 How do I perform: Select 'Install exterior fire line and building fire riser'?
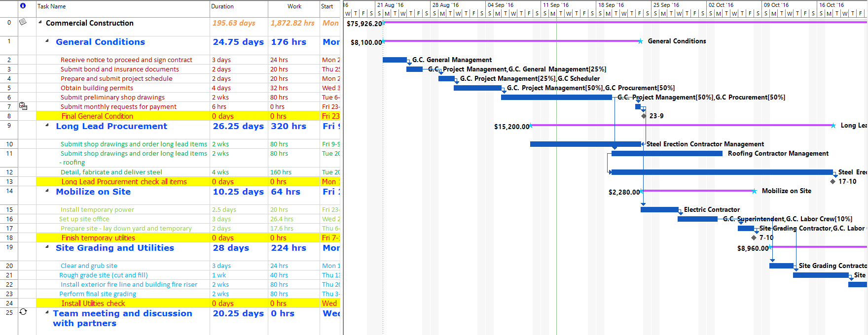tap(129, 284)
